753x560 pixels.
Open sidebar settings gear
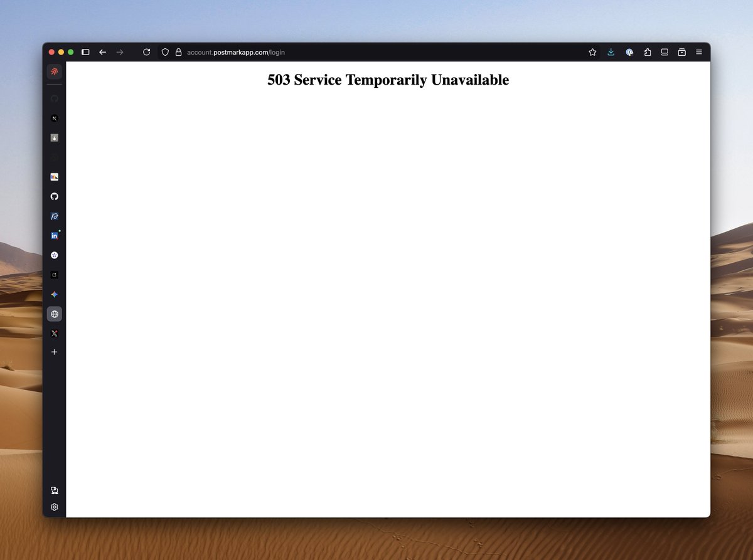(54, 507)
